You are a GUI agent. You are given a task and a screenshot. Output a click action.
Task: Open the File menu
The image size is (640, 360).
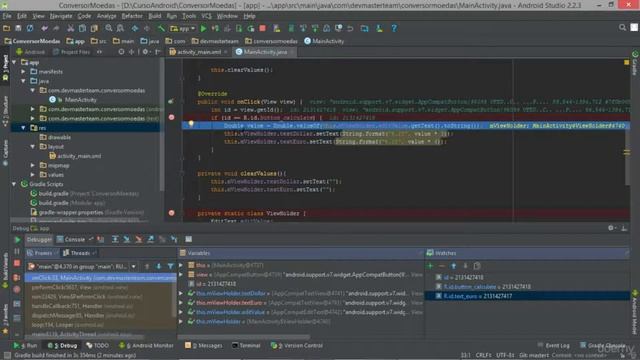(x=7, y=16)
